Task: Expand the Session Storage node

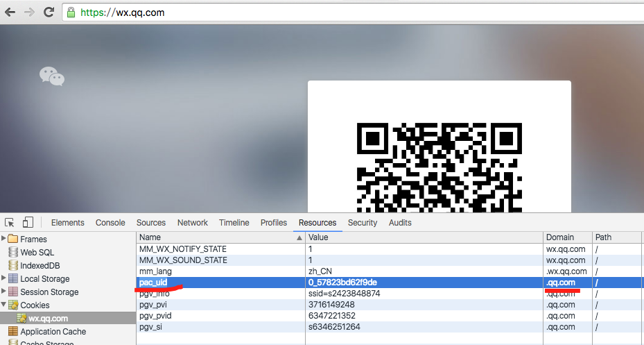Action: 3,292
